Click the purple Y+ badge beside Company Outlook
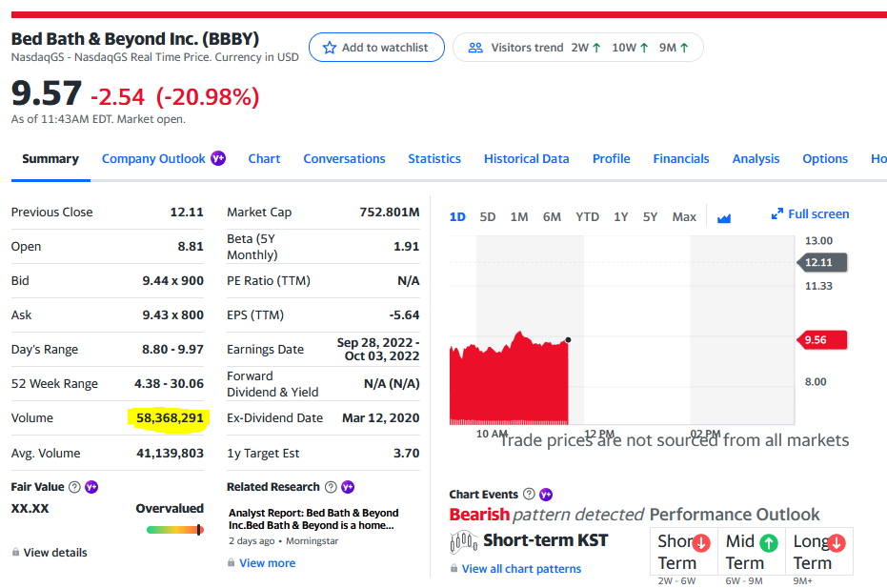887x588 pixels. [x=218, y=158]
